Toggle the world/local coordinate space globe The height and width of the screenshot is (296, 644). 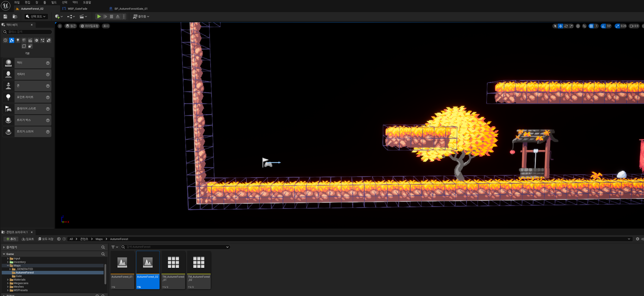578,26
